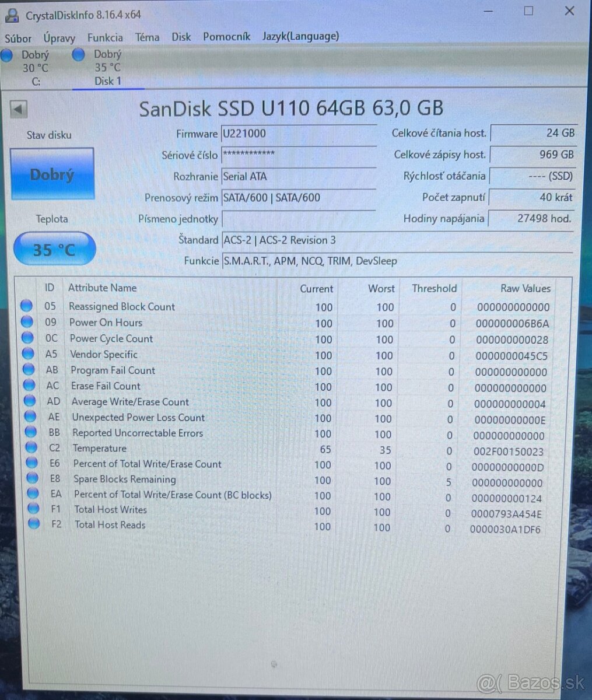Screen dimensions: 592x700
Task: Click status circle for Power Cycle Count
Action: tap(27, 337)
